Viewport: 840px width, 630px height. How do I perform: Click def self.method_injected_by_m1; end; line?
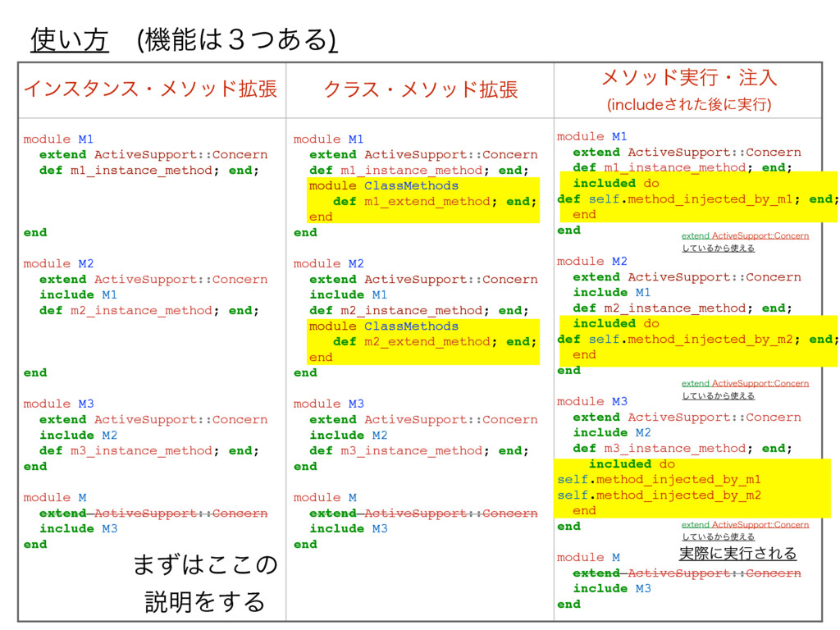698,199
